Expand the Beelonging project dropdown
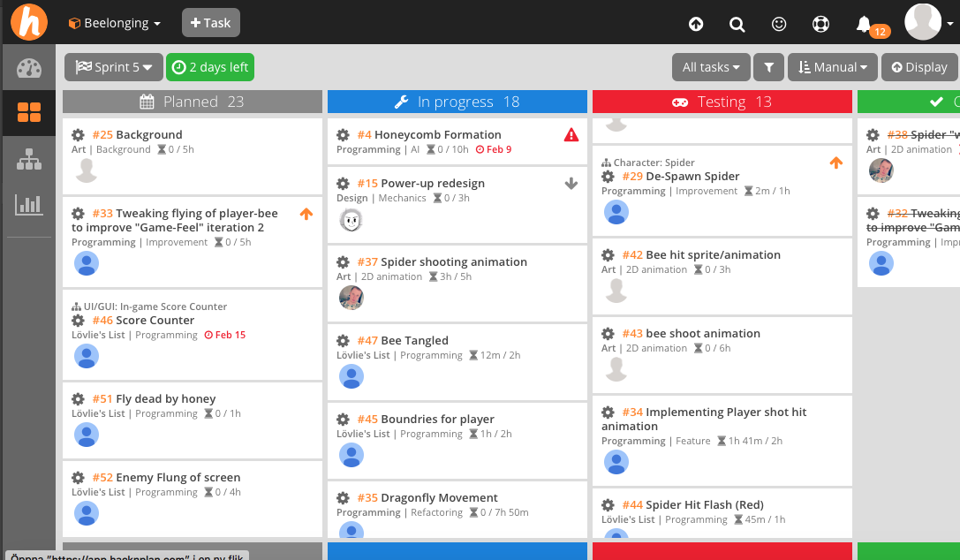 point(115,23)
